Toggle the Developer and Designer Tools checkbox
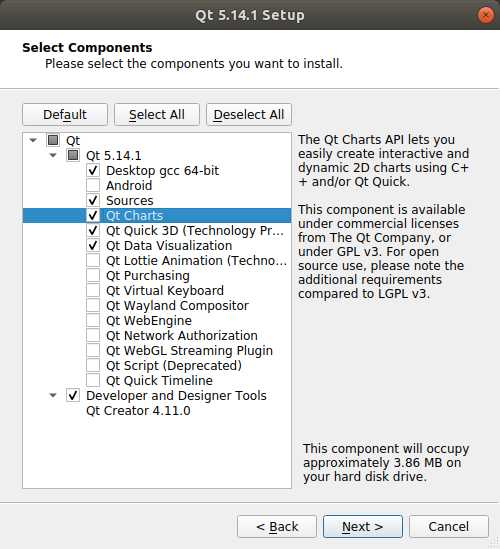The image size is (500, 549). pyautogui.click(x=73, y=396)
